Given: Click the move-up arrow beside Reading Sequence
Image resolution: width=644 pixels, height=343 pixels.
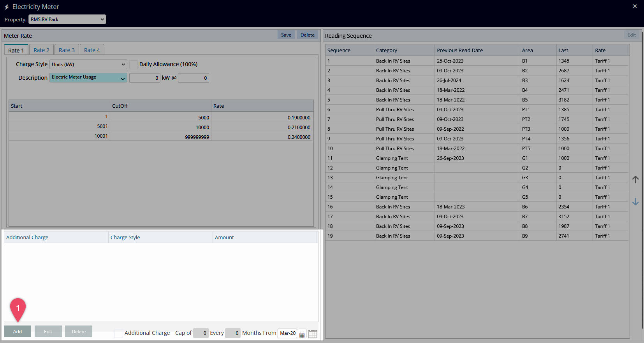Looking at the screenshot, I should (x=635, y=179).
